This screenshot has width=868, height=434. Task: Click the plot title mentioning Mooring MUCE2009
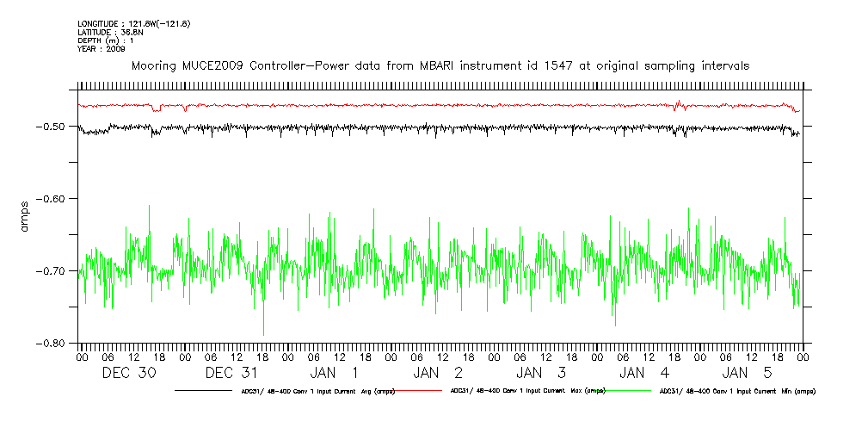[x=440, y=65]
